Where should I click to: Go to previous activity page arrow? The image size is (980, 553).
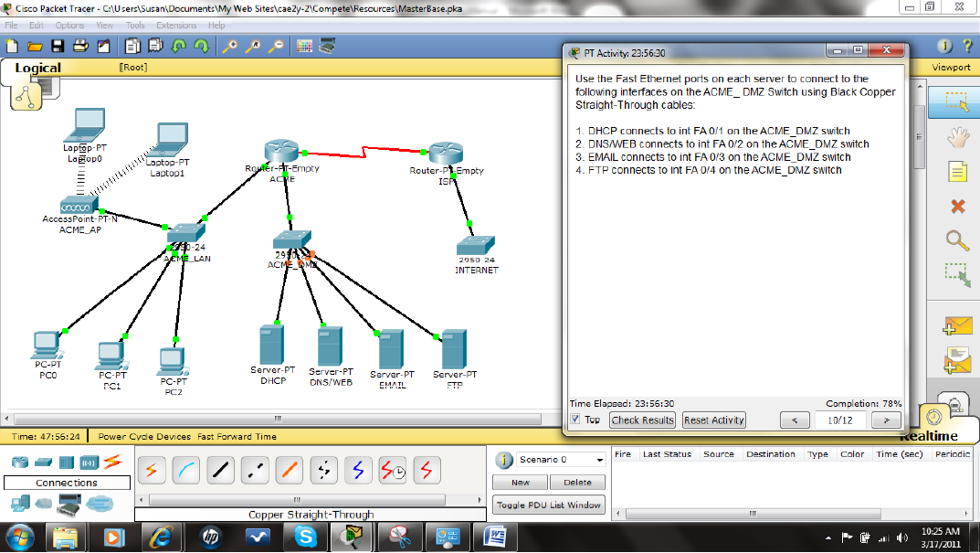click(795, 420)
